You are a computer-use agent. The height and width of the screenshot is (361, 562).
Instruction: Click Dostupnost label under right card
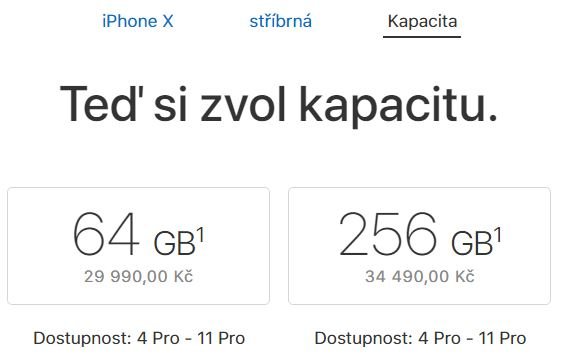click(x=364, y=338)
